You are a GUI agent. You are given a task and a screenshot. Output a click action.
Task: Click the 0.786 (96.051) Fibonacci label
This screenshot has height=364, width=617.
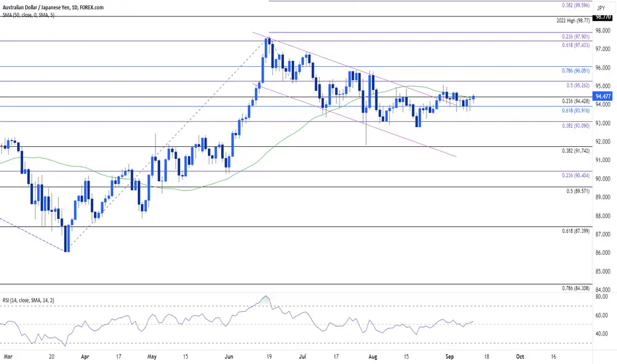(576, 71)
